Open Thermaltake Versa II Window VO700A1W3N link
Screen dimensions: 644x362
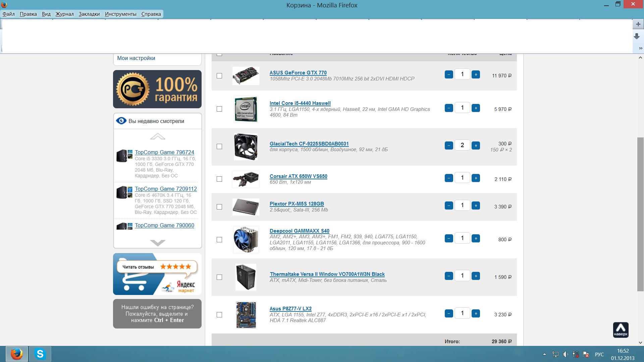(x=327, y=274)
